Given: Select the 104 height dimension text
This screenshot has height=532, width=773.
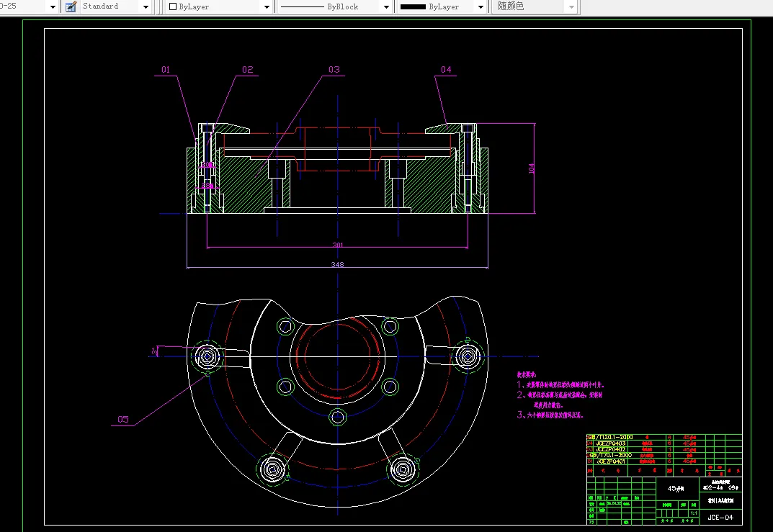Looking at the screenshot, I should coord(531,168).
